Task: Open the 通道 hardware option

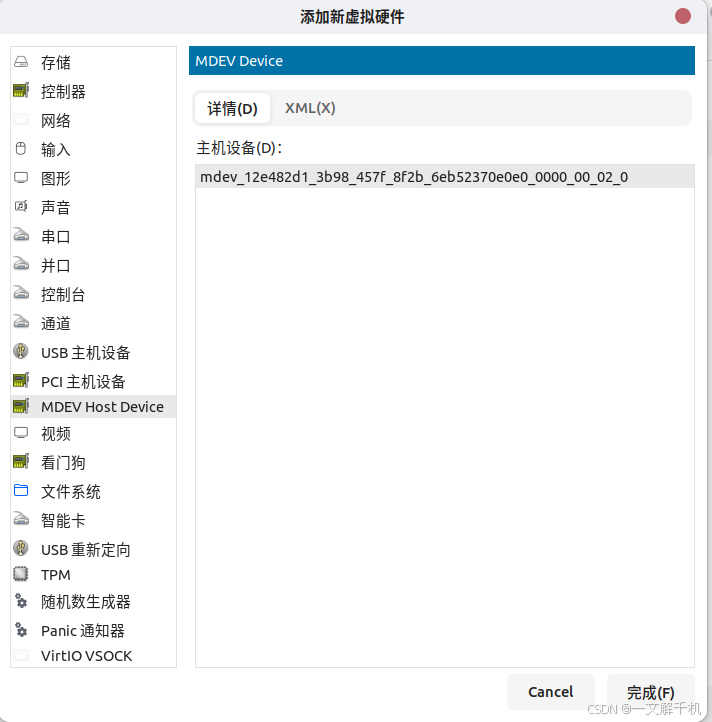Action: pyautogui.click(x=93, y=323)
